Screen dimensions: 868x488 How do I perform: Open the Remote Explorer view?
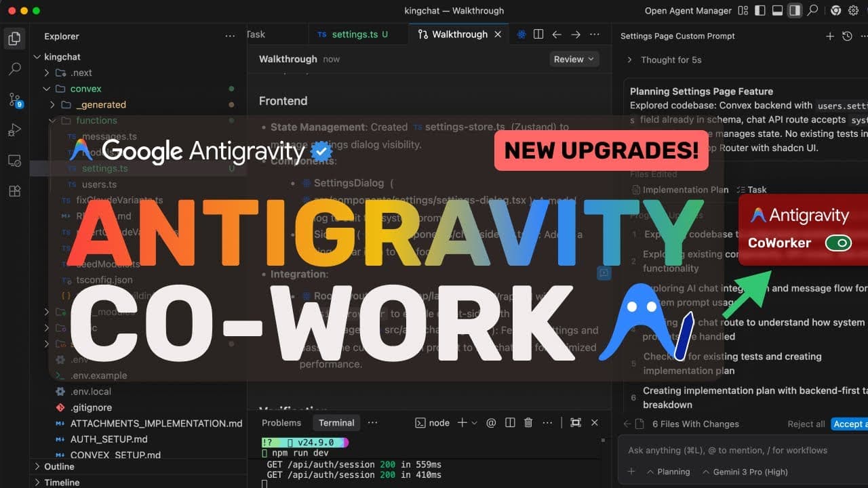click(x=14, y=161)
